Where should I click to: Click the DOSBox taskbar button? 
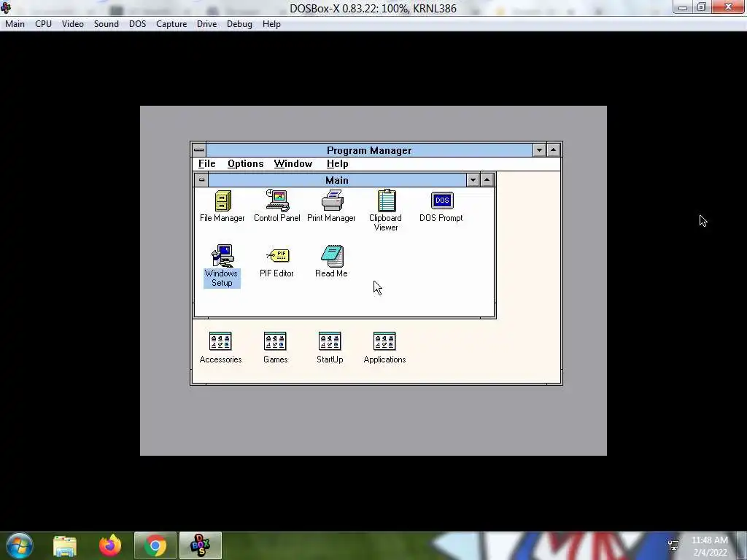click(x=201, y=545)
